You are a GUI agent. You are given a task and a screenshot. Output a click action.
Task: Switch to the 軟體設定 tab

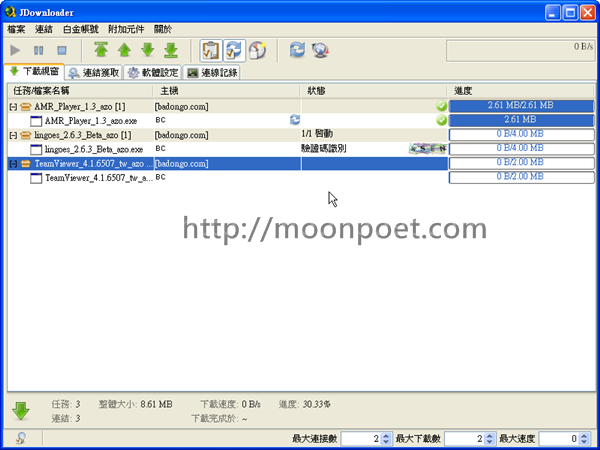pos(153,73)
